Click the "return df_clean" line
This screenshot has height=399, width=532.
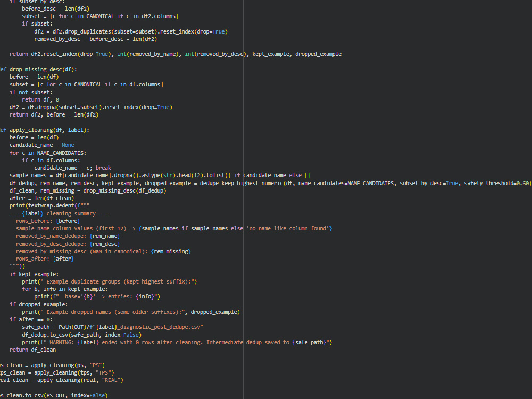point(32,350)
